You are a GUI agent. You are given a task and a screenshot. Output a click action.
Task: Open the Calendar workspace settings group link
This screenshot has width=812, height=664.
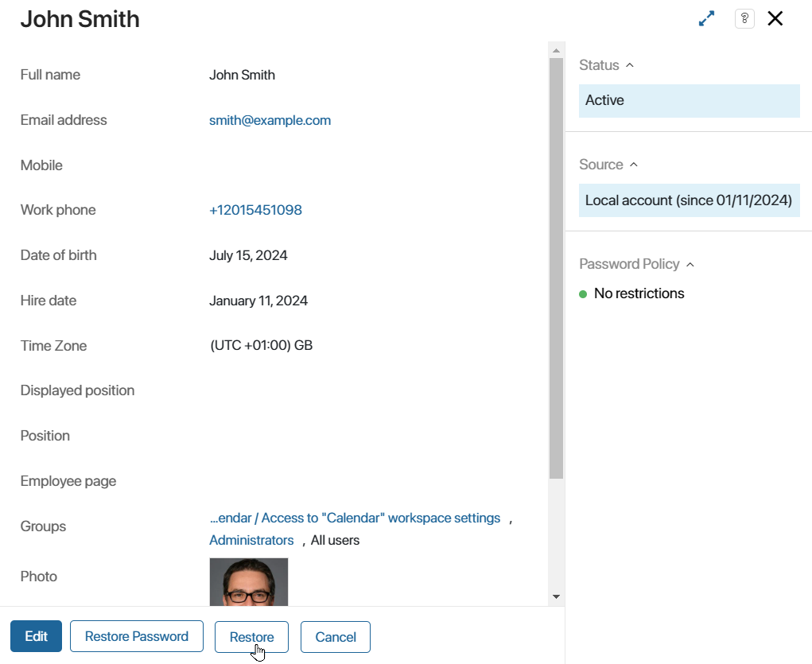pos(355,518)
